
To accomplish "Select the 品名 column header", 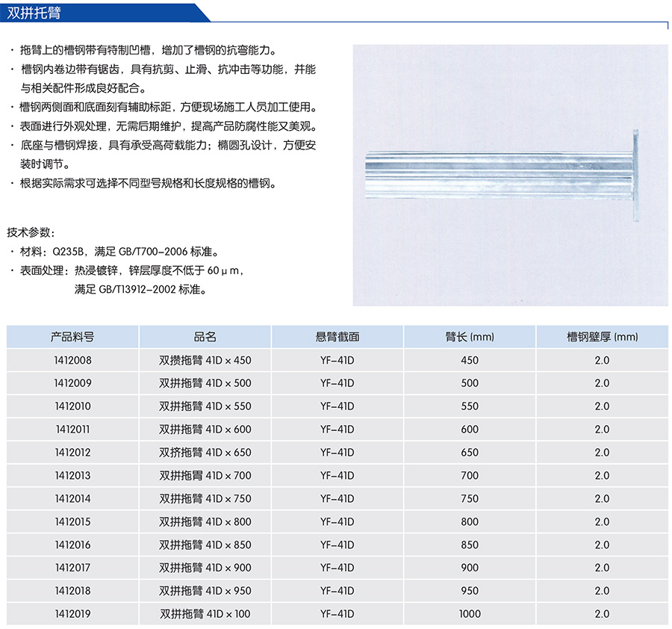I will coord(205,337).
